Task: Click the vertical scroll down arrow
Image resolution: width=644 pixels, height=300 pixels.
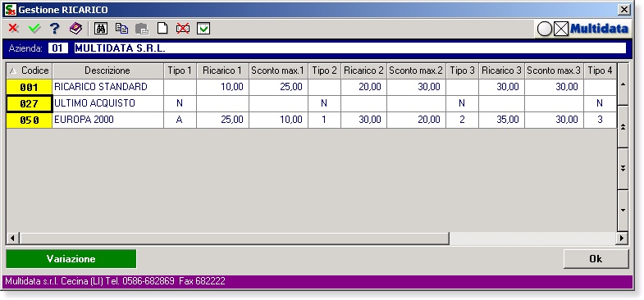Action: [x=623, y=210]
